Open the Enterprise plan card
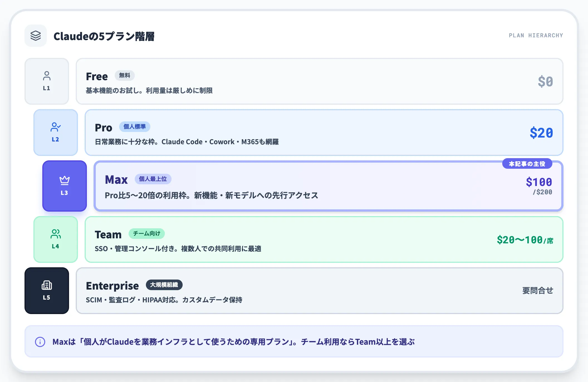The image size is (588, 382). pos(320,291)
